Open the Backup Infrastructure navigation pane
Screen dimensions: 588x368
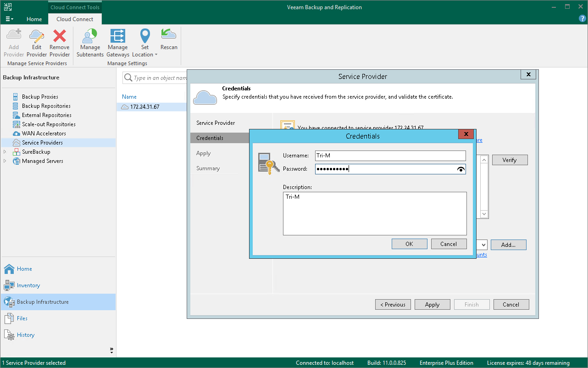(x=58, y=302)
